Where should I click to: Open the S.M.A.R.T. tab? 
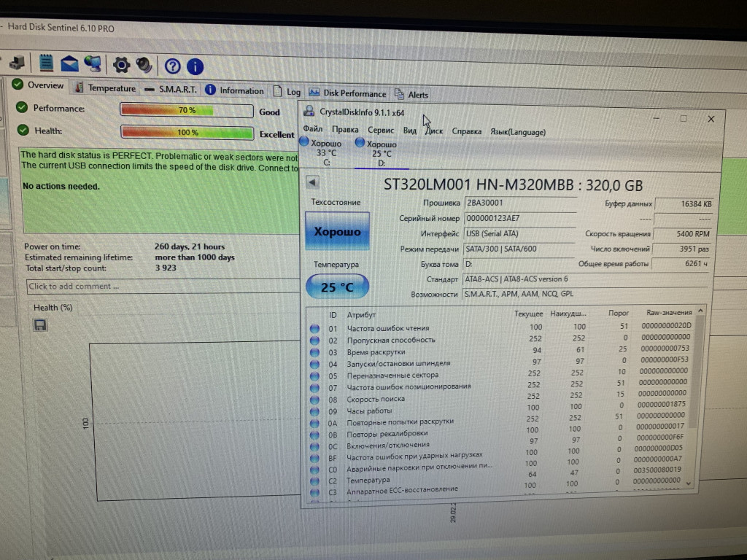click(x=171, y=89)
